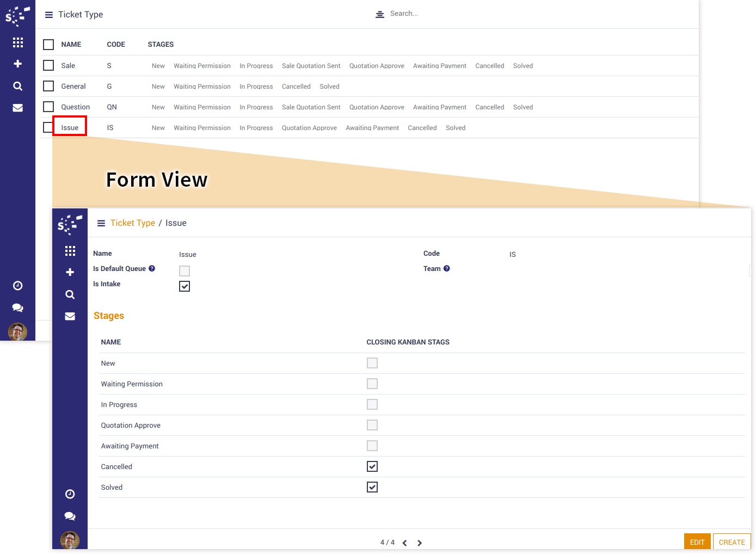Click Ticket Type breadcrumb link
756x554 pixels.
tap(132, 223)
